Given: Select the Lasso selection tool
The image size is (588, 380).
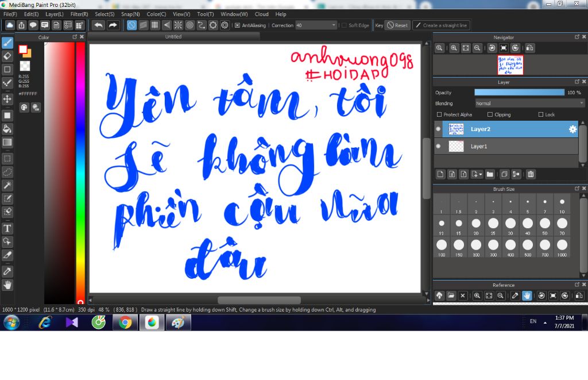Looking at the screenshot, I should coord(7,172).
